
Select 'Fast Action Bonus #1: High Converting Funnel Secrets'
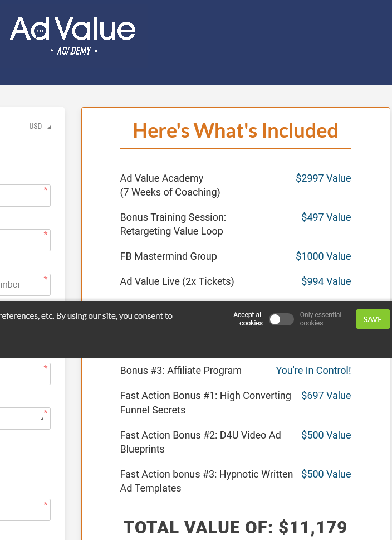click(205, 402)
